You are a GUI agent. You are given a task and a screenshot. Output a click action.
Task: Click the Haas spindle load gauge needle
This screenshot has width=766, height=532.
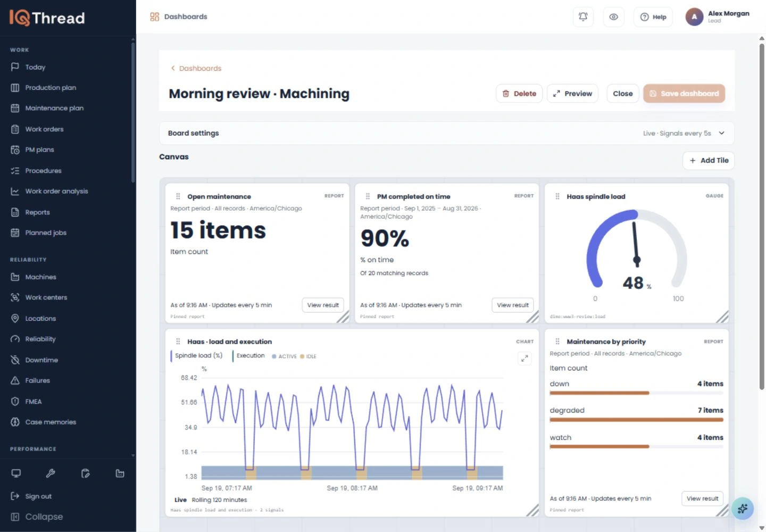(x=635, y=244)
